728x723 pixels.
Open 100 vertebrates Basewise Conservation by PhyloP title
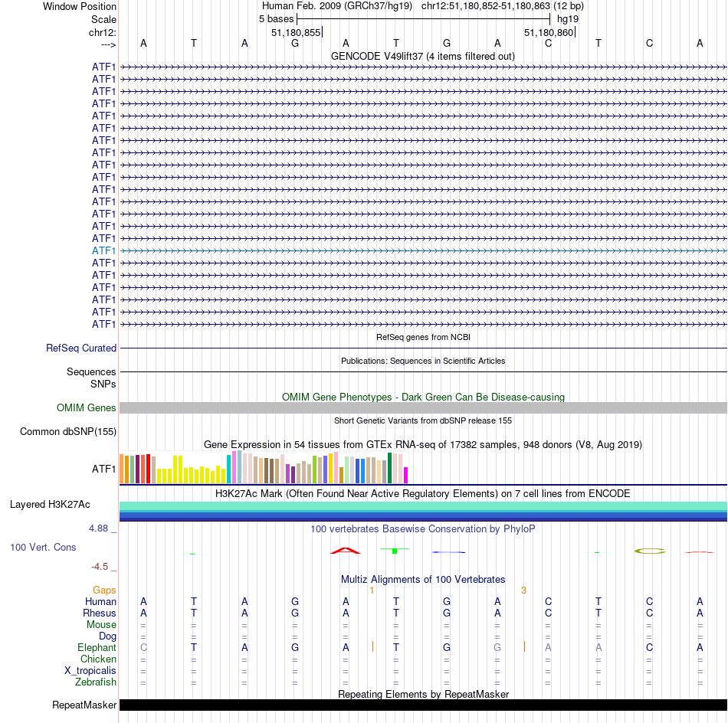pos(423,529)
